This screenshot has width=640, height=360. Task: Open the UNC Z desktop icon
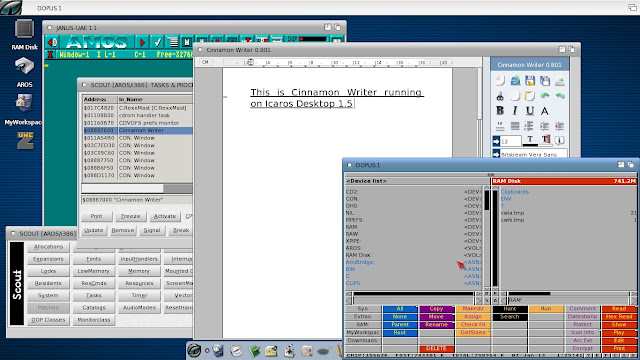[x=25, y=140]
